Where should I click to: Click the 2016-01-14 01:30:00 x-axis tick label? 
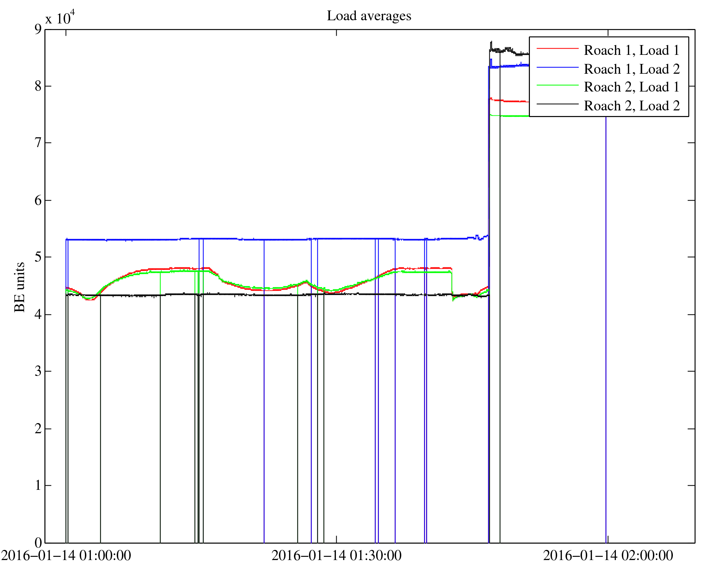(x=336, y=556)
